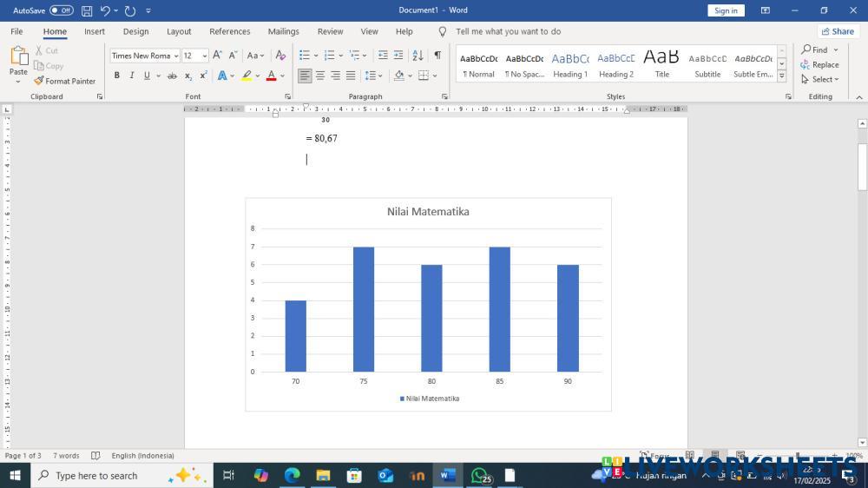This screenshot has width=868, height=488.
Task: Show paragraph marks with the pilcrow icon
Action: pyautogui.click(x=437, y=55)
